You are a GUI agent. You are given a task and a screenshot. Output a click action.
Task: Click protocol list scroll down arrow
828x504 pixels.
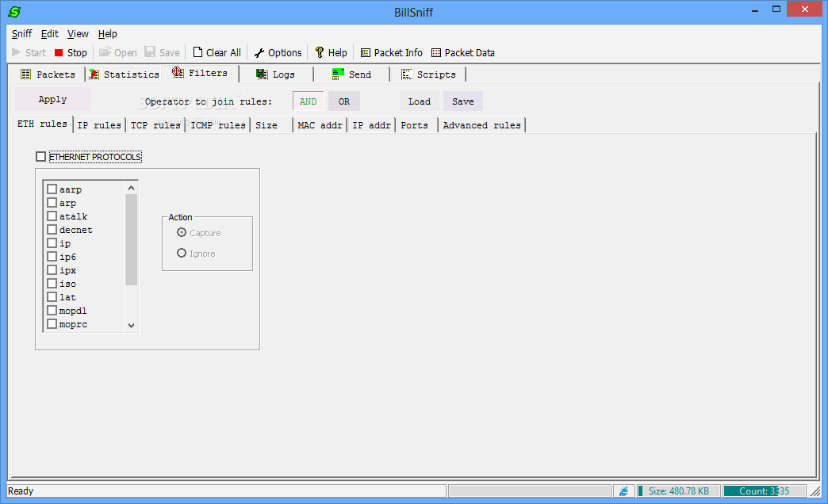click(132, 325)
